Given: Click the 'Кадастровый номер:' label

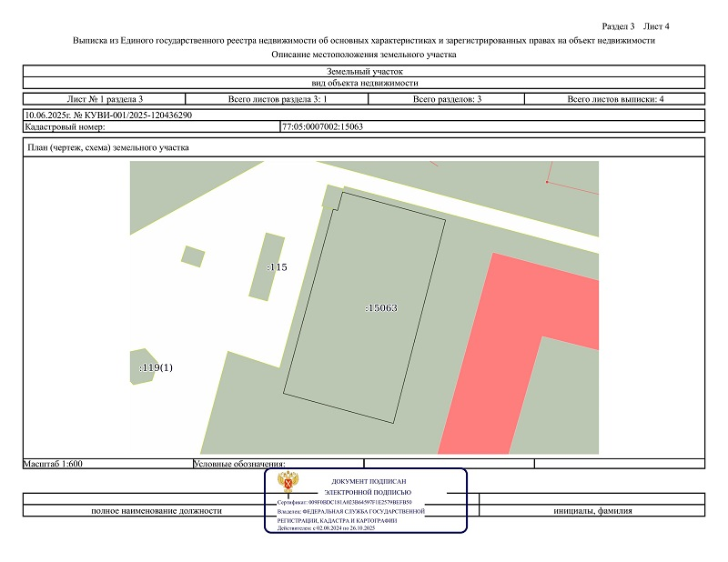Looking at the screenshot, I should [66, 126].
